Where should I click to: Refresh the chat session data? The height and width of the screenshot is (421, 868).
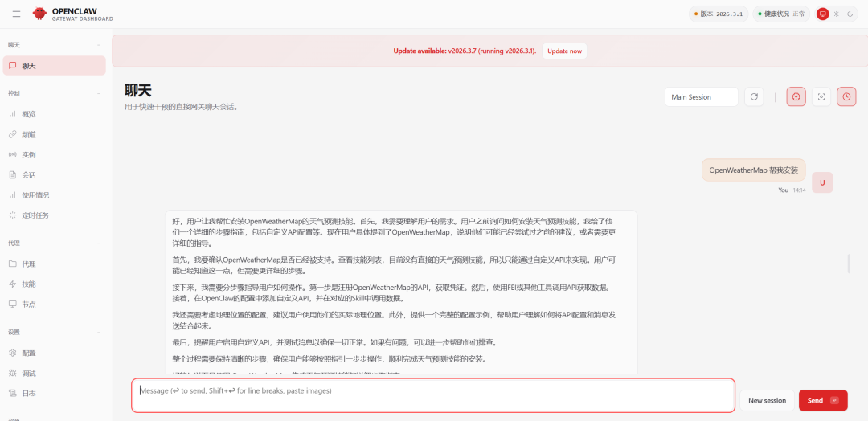[x=754, y=96]
